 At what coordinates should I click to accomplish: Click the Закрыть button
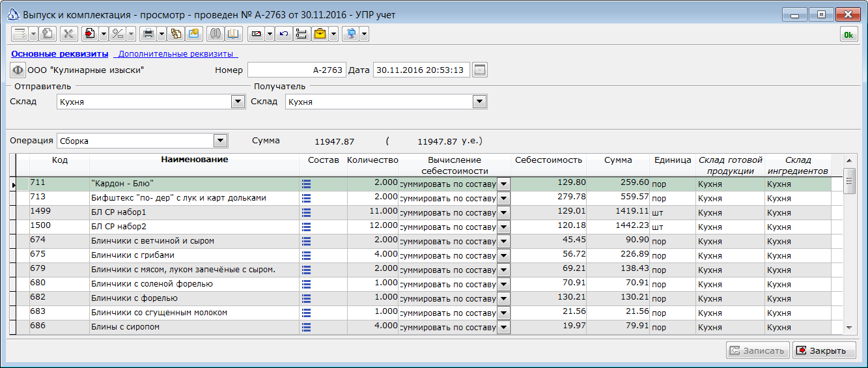click(x=824, y=350)
